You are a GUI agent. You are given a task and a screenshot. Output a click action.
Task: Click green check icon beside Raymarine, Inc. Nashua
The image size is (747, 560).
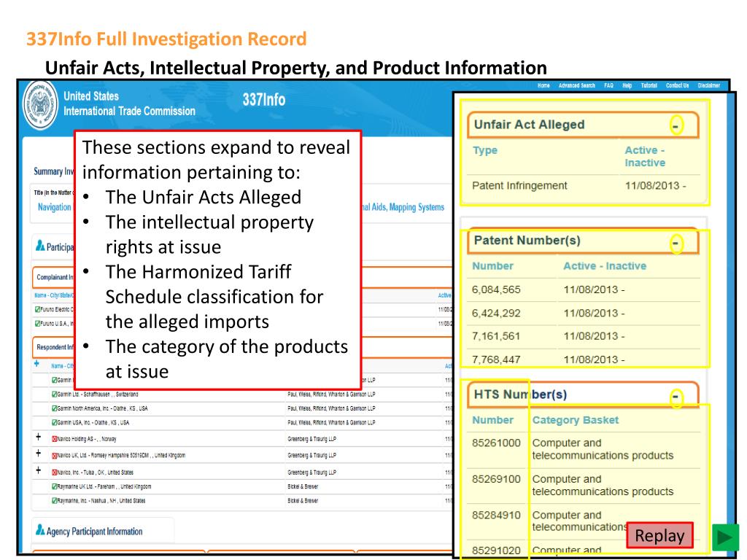click(54, 501)
